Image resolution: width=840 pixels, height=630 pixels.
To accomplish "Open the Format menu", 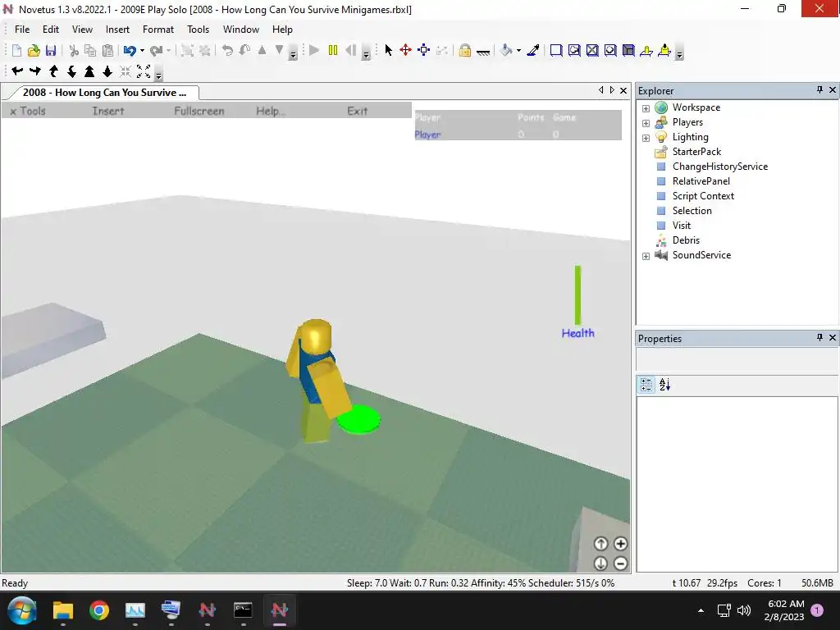I will point(158,30).
